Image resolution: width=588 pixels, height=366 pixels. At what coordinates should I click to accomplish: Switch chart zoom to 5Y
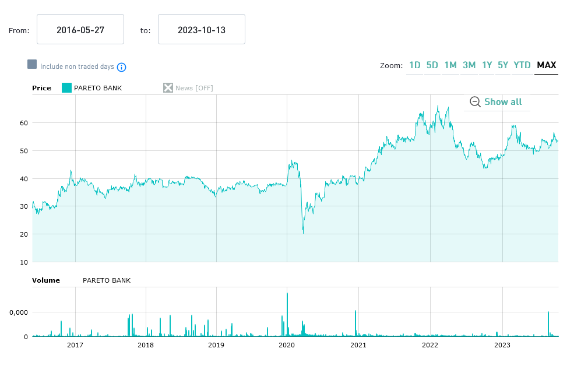[503, 65]
